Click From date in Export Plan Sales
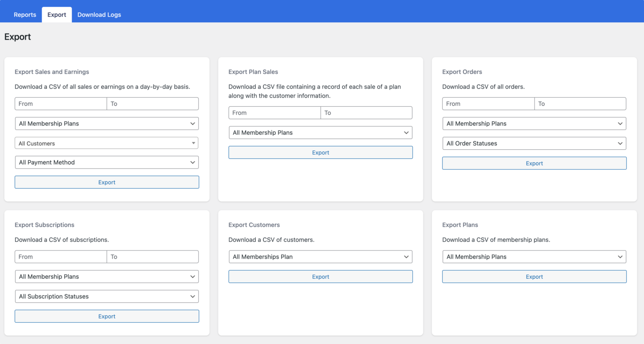The width and height of the screenshot is (644, 344). [275, 113]
